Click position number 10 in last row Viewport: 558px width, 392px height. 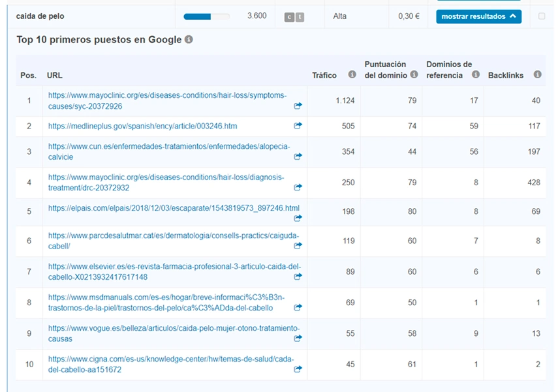pos(29,364)
